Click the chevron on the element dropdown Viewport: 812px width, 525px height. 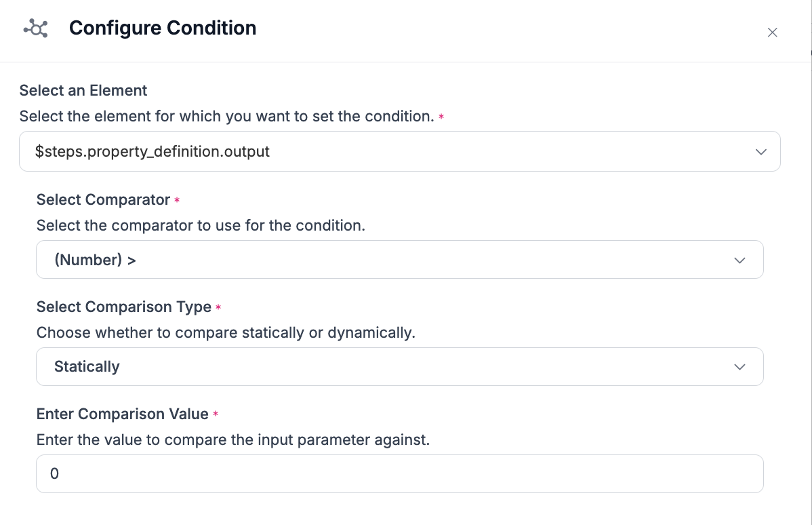pyautogui.click(x=760, y=151)
